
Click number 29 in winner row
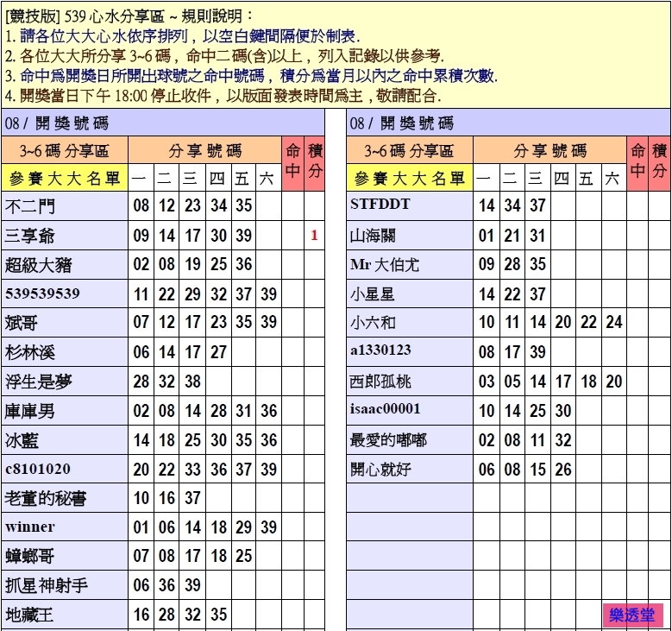click(x=243, y=527)
